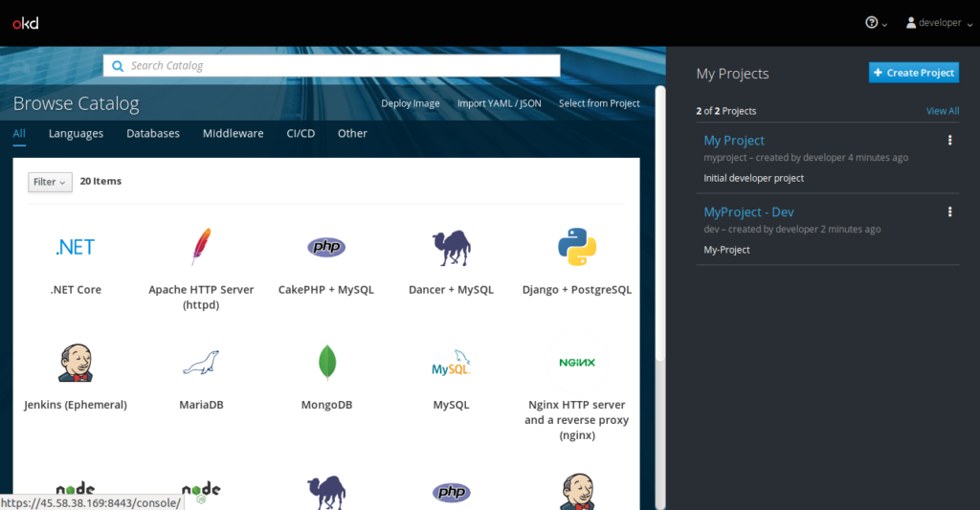Select the Jenkins (Ephemeral) butler icon
This screenshot has width=980, height=510.
[76, 363]
